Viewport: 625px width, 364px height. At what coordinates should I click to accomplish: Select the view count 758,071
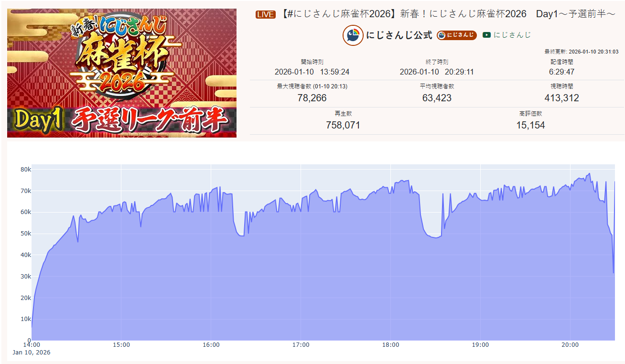(x=343, y=125)
